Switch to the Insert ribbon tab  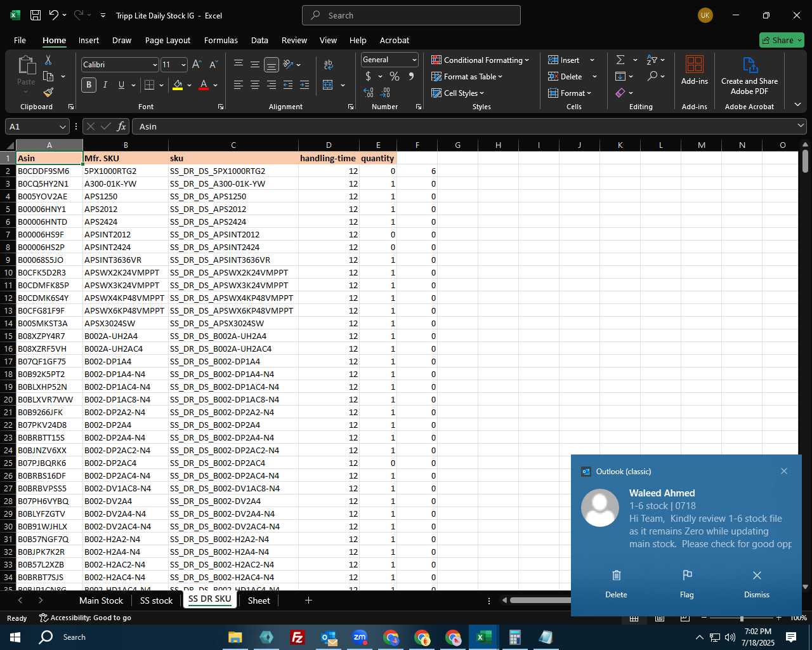click(x=89, y=40)
